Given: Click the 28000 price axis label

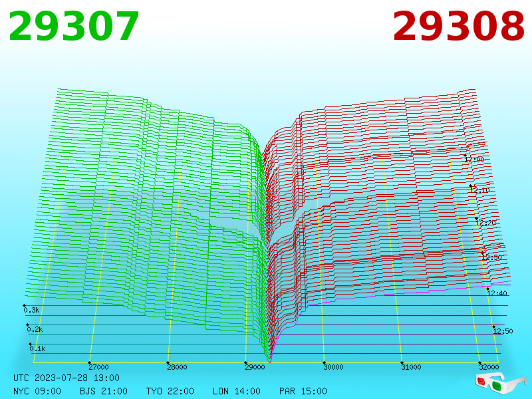Looking at the screenshot, I should point(177,367).
